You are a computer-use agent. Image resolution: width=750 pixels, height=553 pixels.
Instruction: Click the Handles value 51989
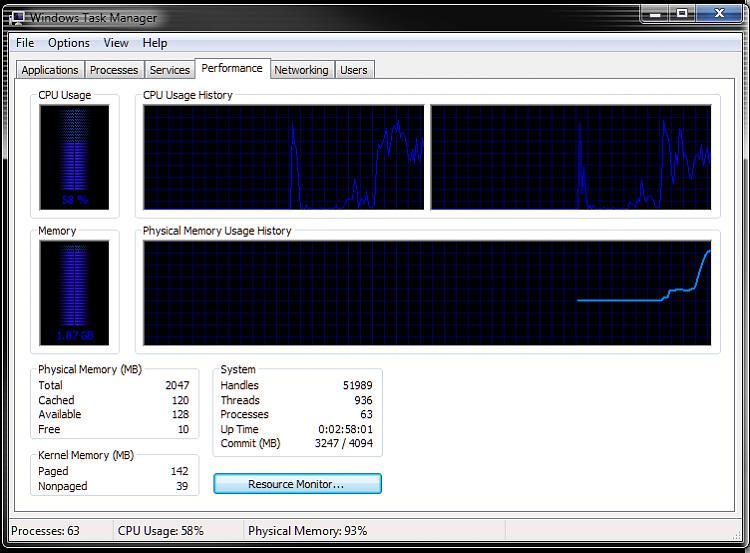tap(357, 385)
